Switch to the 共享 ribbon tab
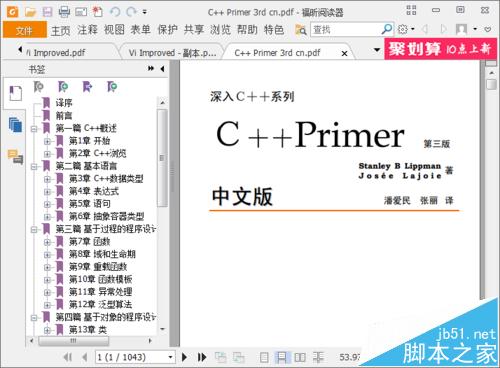This screenshot has width=500, height=368. [194, 30]
